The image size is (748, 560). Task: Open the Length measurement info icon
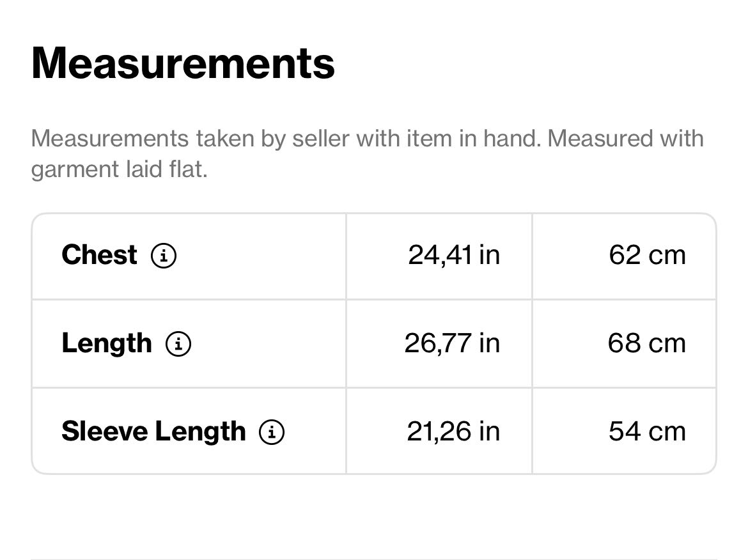point(178,343)
